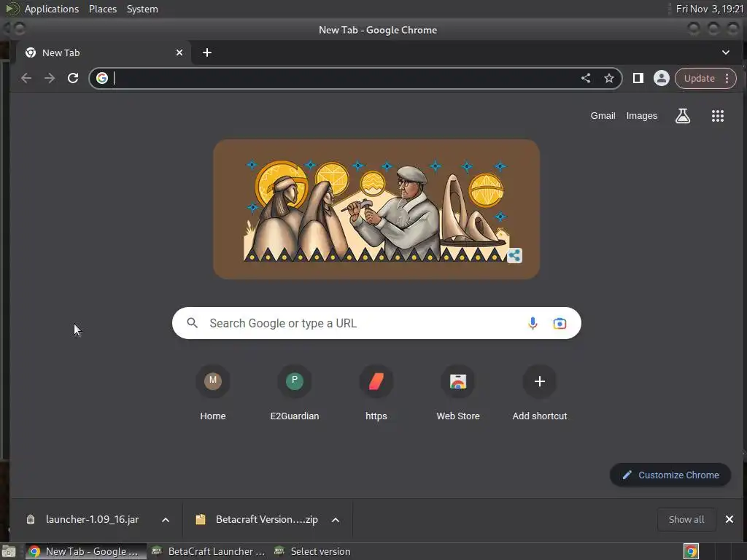Open the Places menu
747x560 pixels.
pyautogui.click(x=103, y=9)
